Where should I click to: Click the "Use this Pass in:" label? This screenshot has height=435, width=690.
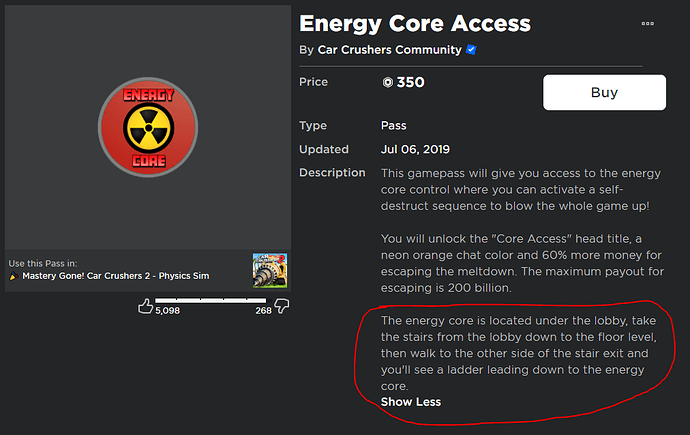click(42, 263)
